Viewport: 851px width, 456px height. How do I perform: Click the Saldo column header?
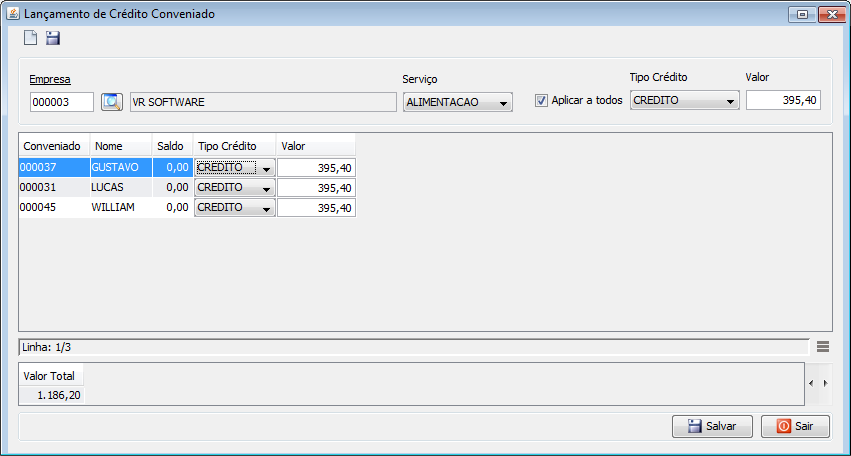[173, 146]
